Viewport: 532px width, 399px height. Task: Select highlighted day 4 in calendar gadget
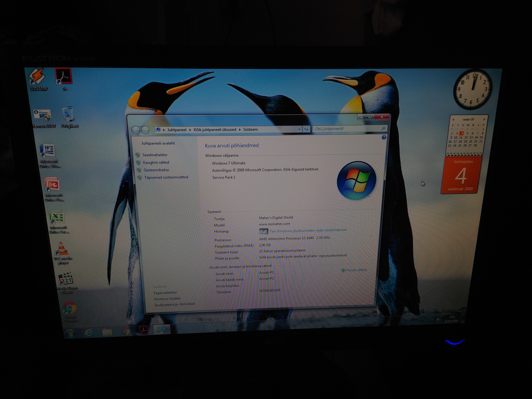(x=461, y=133)
